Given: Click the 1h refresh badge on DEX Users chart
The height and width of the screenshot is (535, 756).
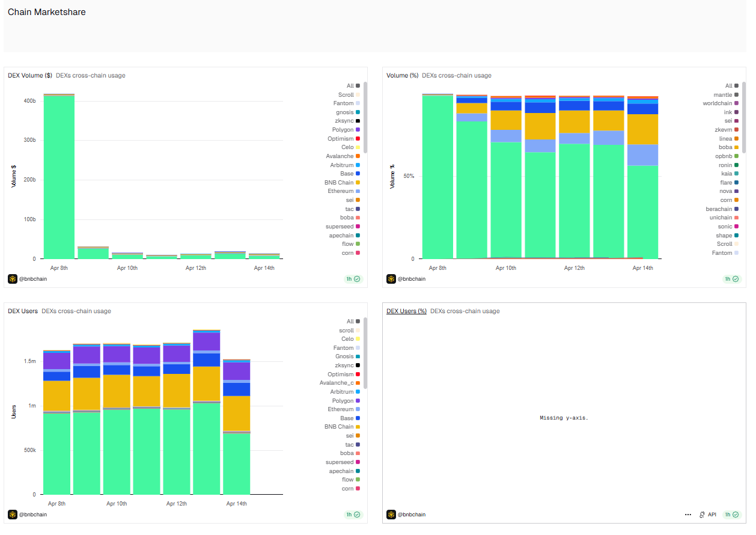Looking at the screenshot, I should [x=353, y=515].
